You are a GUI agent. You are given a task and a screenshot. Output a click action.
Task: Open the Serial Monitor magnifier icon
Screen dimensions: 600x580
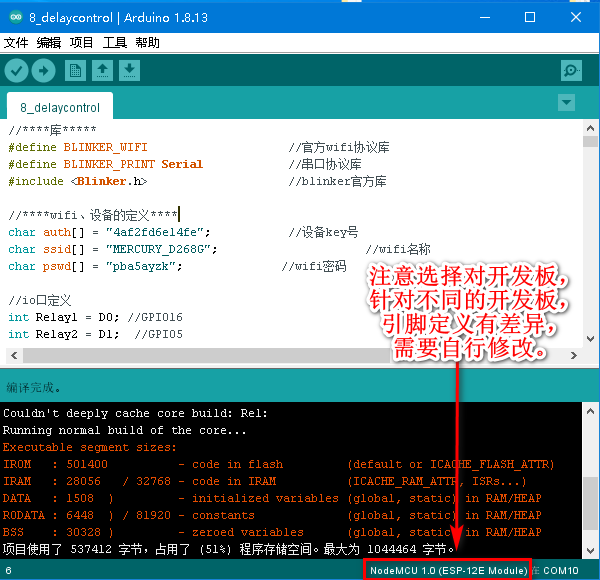571,70
